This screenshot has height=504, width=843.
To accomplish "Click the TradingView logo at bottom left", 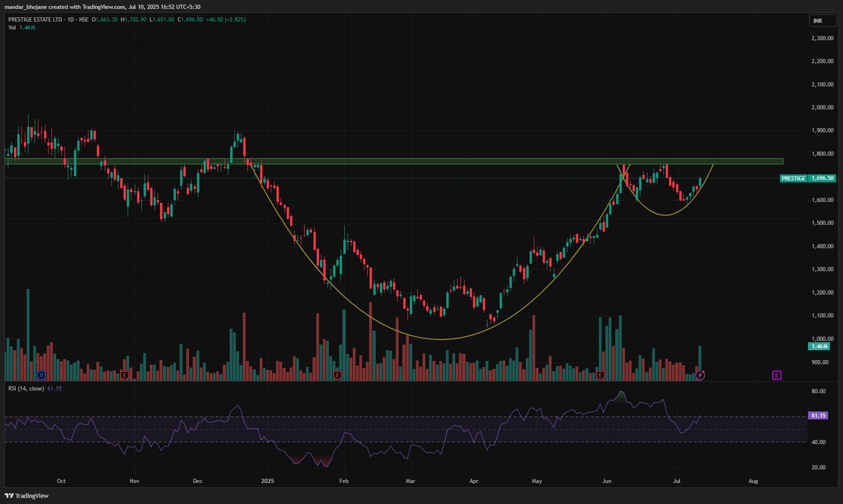I will click(x=27, y=496).
